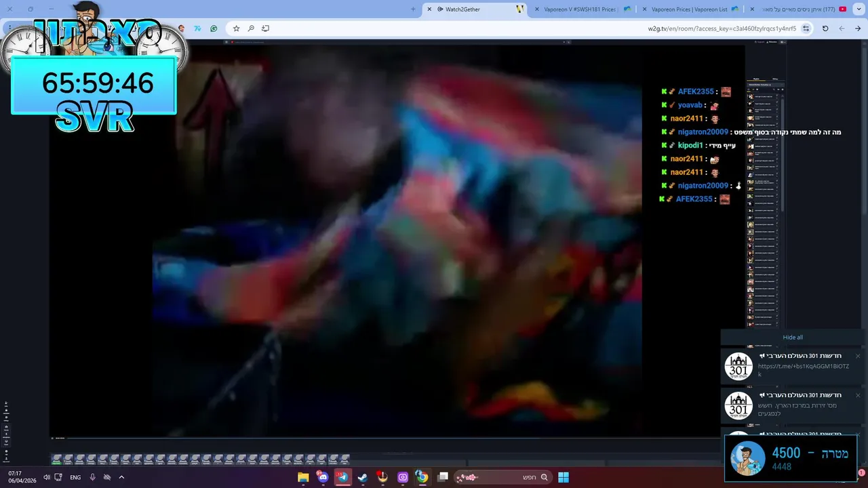Switch ENG input language in tray

click(75, 477)
